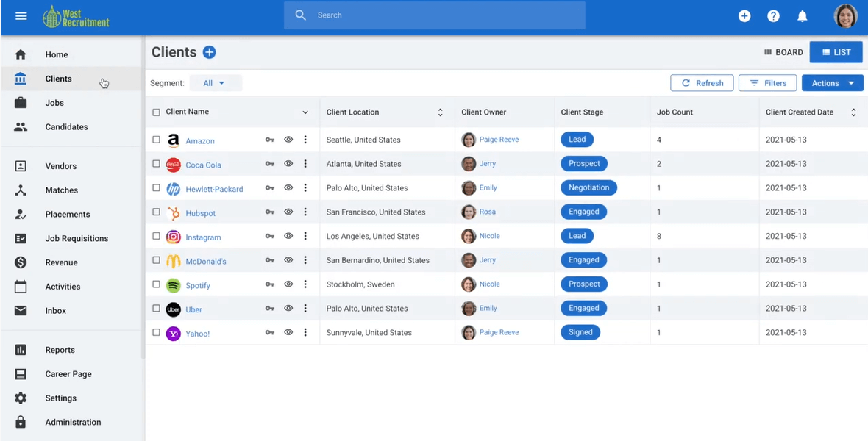Open Reports in sidebar

click(x=72, y=350)
